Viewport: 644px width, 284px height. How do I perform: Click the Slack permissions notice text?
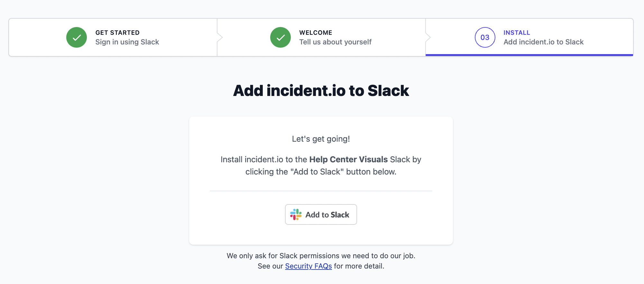pyautogui.click(x=321, y=256)
